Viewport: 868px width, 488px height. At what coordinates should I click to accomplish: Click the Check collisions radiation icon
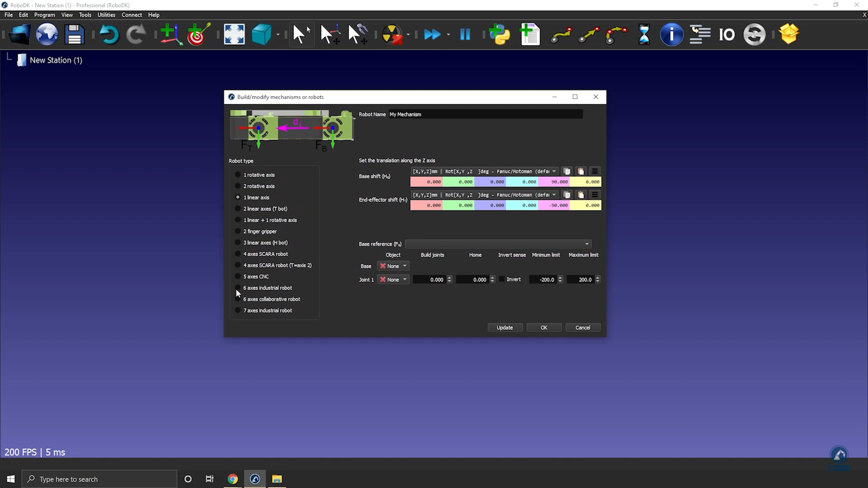(392, 34)
